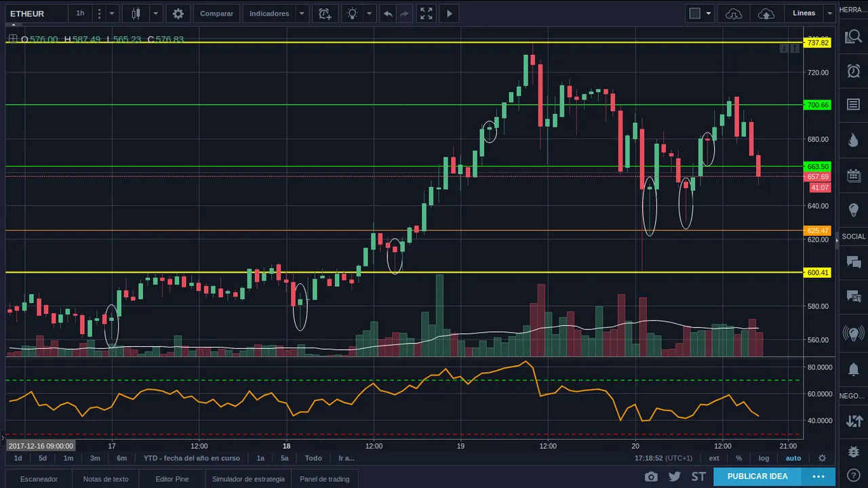Open the ideas lightbulb in top toolbar
The width and height of the screenshot is (868, 488).
pyautogui.click(x=352, y=14)
